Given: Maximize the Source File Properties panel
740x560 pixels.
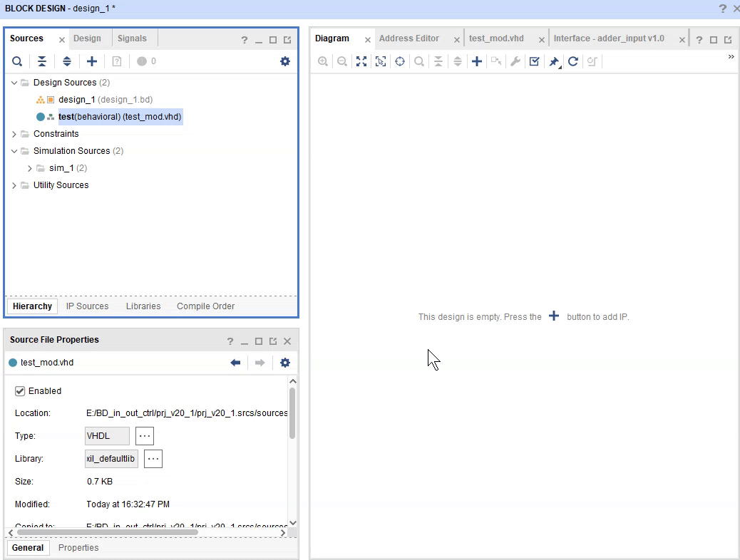Looking at the screenshot, I should pyautogui.click(x=259, y=341).
